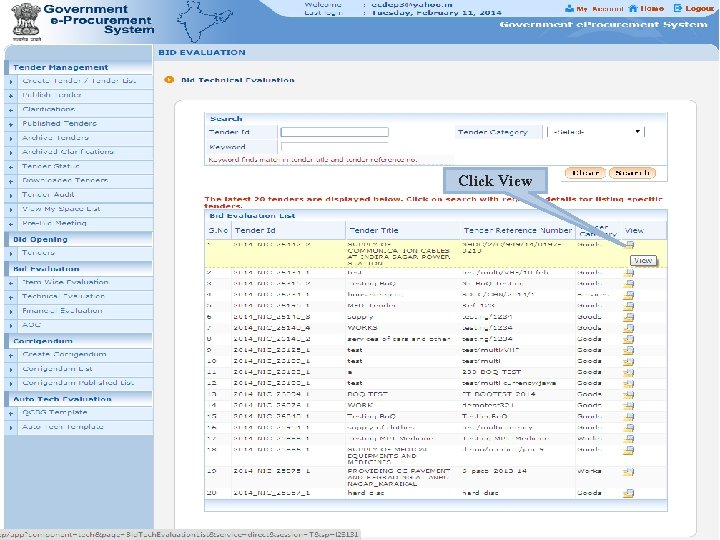
Task: Click View icon in table row 2
Action: (x=629, y=273)
